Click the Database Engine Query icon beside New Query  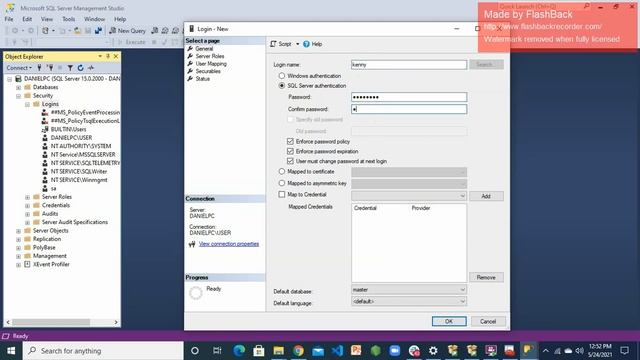(x=154, y=31)
